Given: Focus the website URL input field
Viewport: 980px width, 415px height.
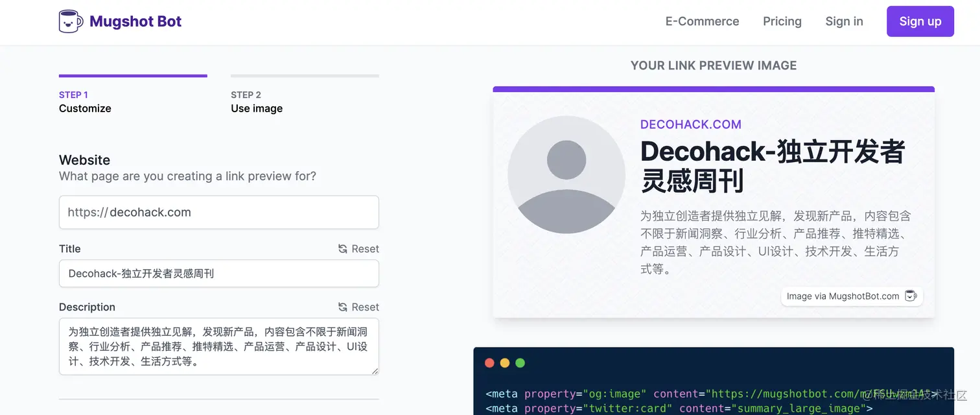Looking at the screenshot, I should tap(219, 212).
